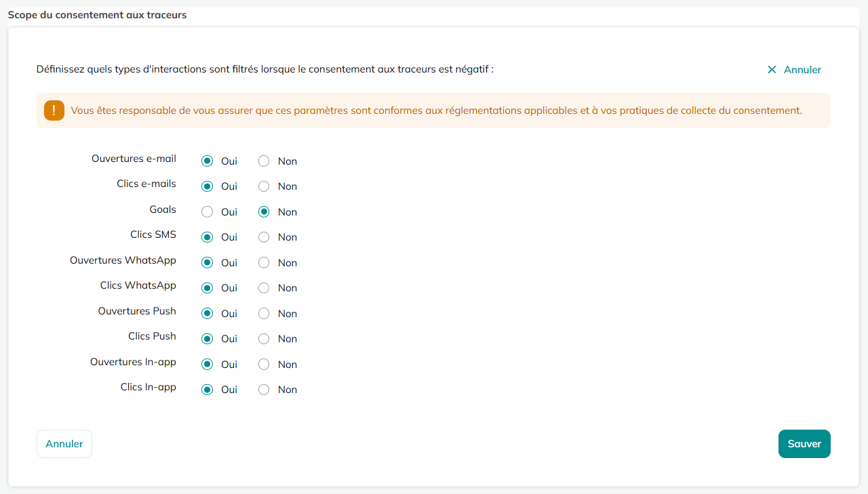This screenshot has width=868, height=494.
Task: Select Non for Clics WhatsApp
Action: coord(264,288)
